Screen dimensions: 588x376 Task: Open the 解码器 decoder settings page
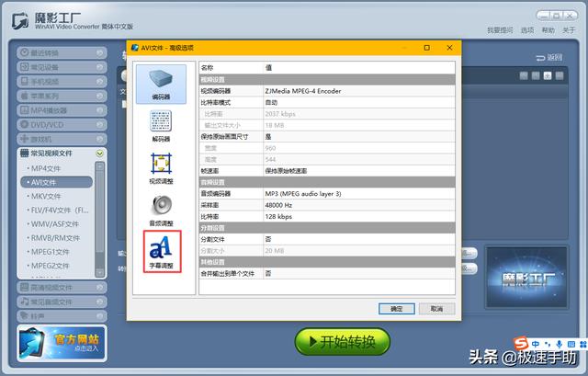click(161, 126)
